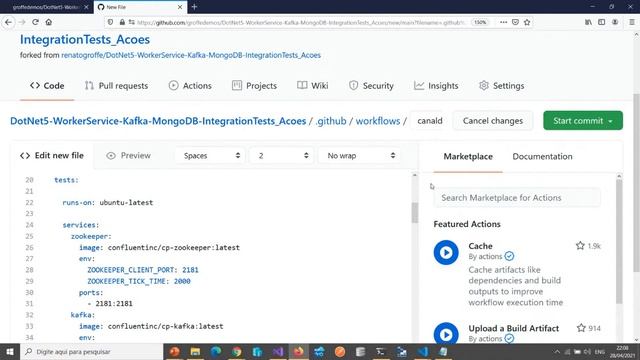Click the star icon next to Cache
This screenshot has height=360, width=640.
click(580, 246)
